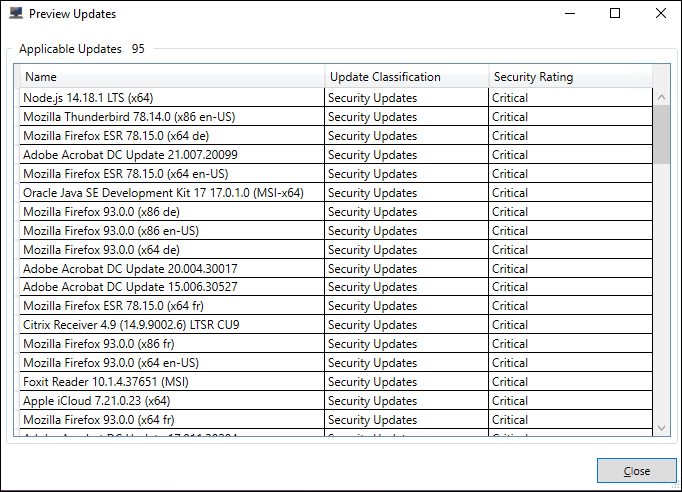Sort by the Name column header
The width and height of the screenshot is (682, 492).
point(172,77)
